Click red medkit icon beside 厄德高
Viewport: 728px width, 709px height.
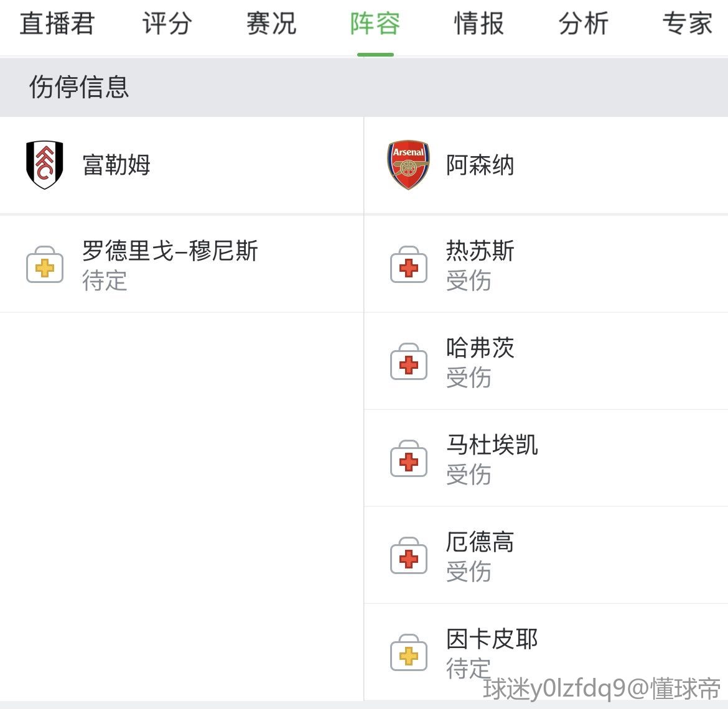tap(408, 557)
